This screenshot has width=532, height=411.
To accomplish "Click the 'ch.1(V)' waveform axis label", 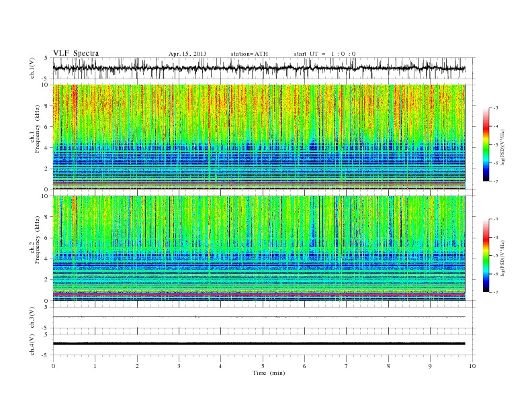I will [x=32, y=68].
